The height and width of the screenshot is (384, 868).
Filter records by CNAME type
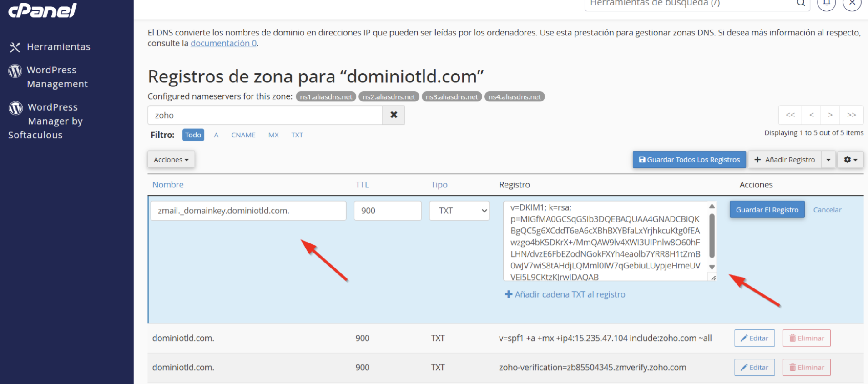point(243,135)
